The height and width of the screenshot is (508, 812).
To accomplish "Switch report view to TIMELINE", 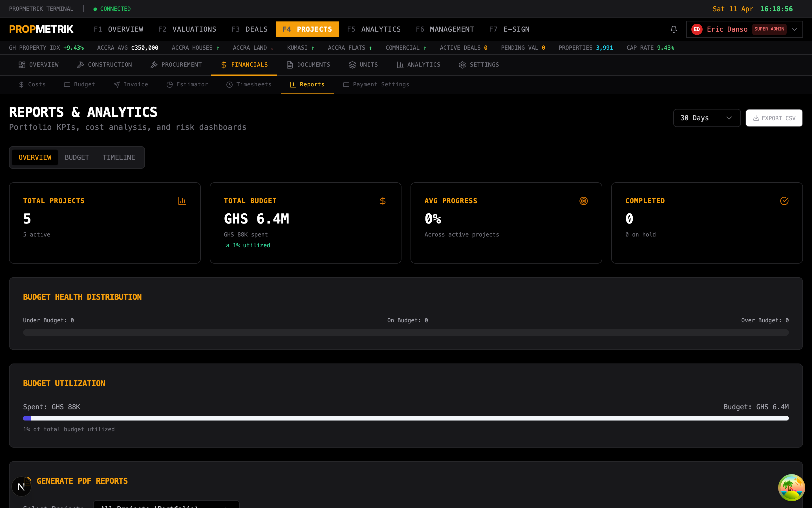I will click(119, 157).
